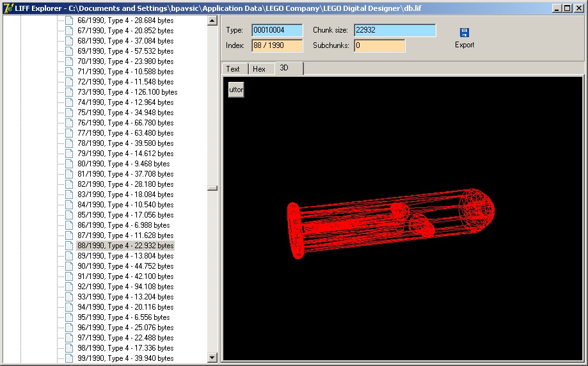Click the file icon of chunk 88/1990
Image resolution: width=588 pixels, height=366 pixels.
(69, 246)
